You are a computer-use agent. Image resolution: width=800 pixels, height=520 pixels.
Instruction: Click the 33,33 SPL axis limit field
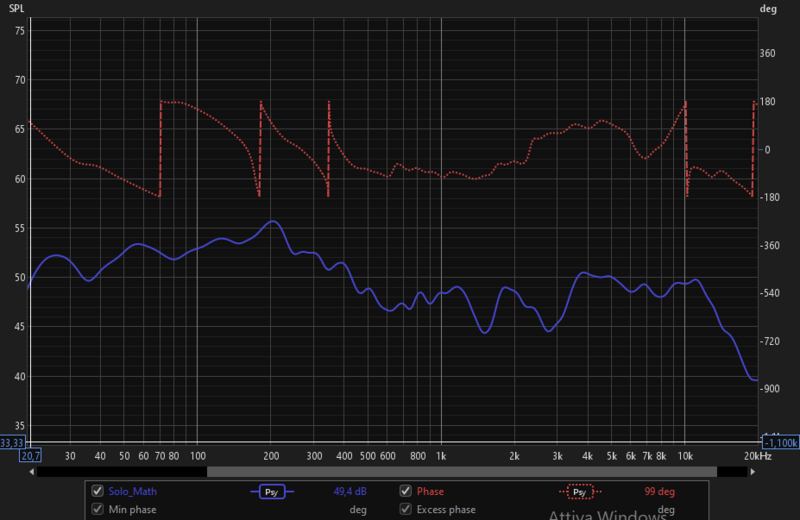(12, 442)
